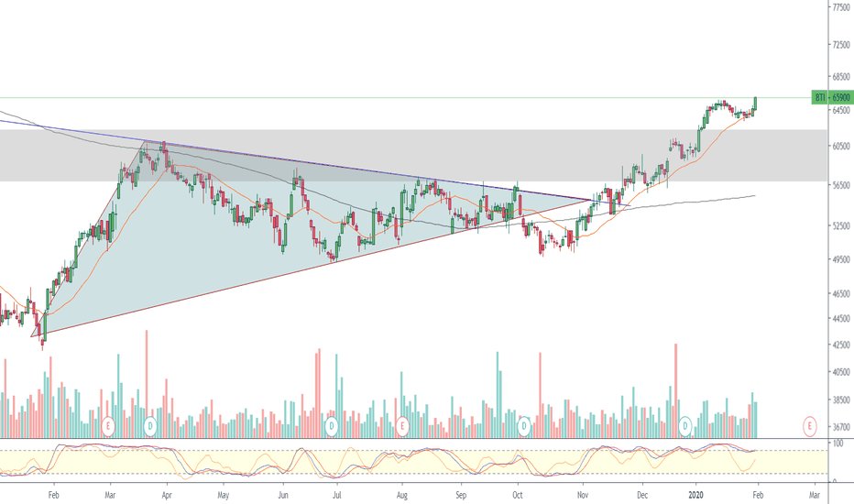Open the dividend marker near April
This screenshot has height=504, width=854.
tap(149, 425)
